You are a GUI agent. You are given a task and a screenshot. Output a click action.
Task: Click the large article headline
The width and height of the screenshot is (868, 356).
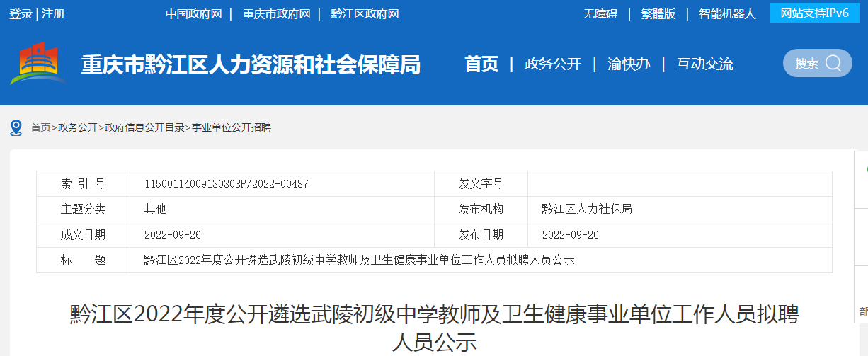pos(434,328)
